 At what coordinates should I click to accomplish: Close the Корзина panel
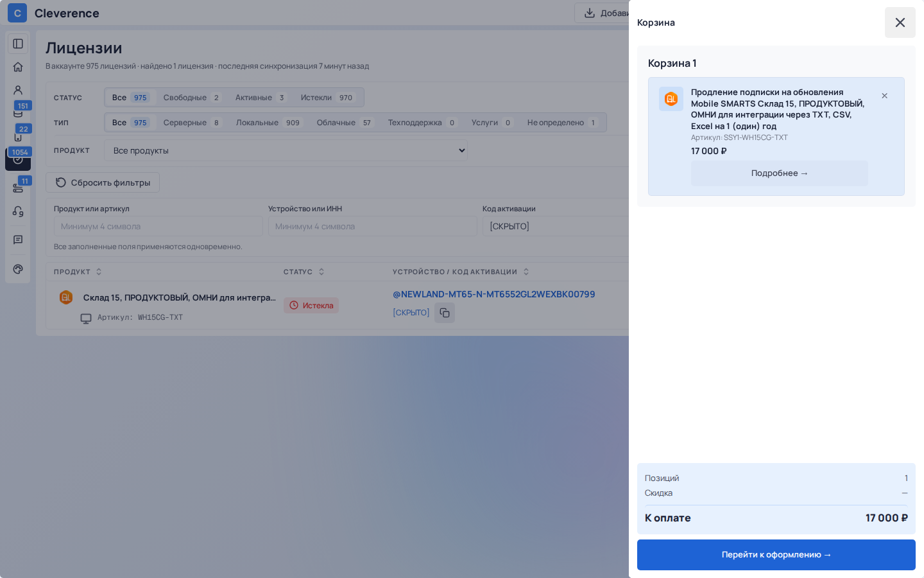(900, 22)
